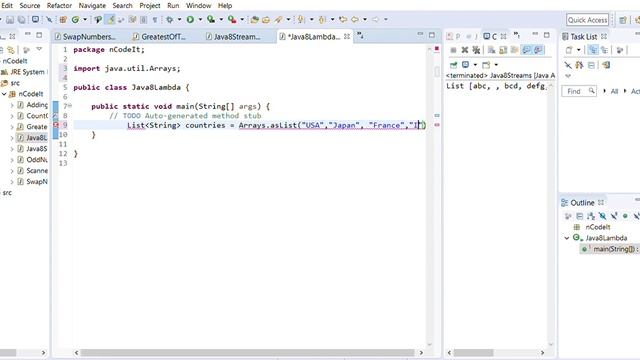Click the Debug bug icon in the toolbar

click(x=169, y=19)
